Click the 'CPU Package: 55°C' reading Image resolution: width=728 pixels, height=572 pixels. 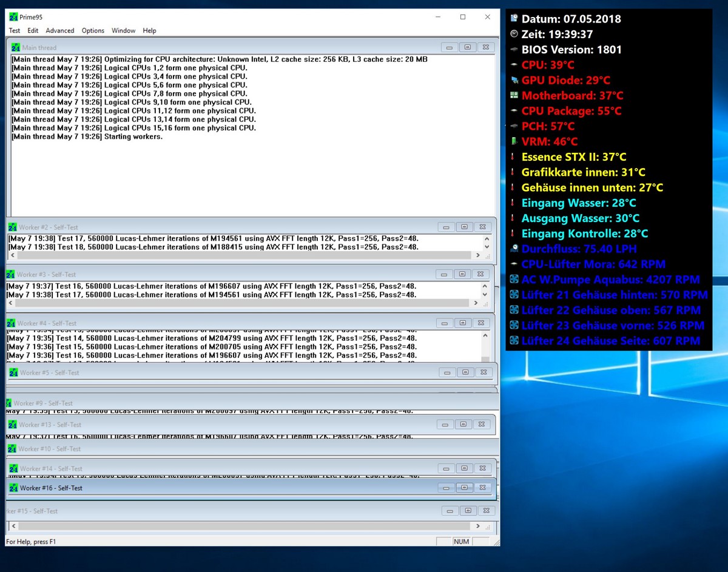click(571, 111)
